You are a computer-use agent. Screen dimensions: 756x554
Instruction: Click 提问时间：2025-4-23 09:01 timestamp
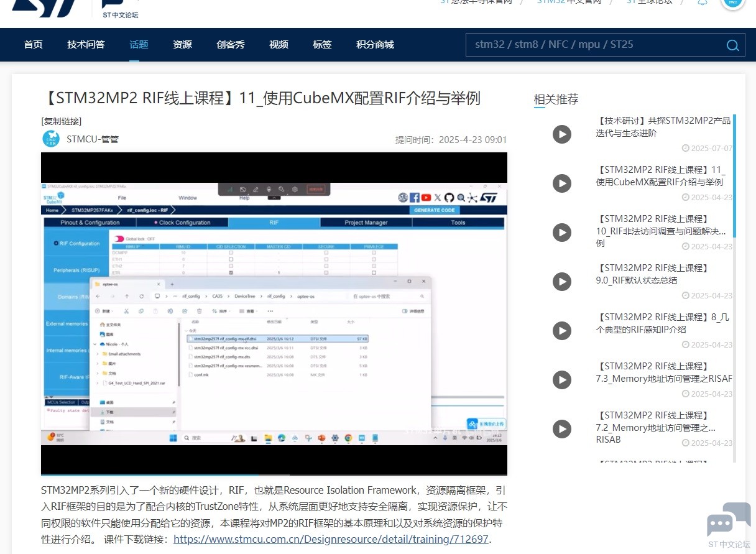click(451, 140)
